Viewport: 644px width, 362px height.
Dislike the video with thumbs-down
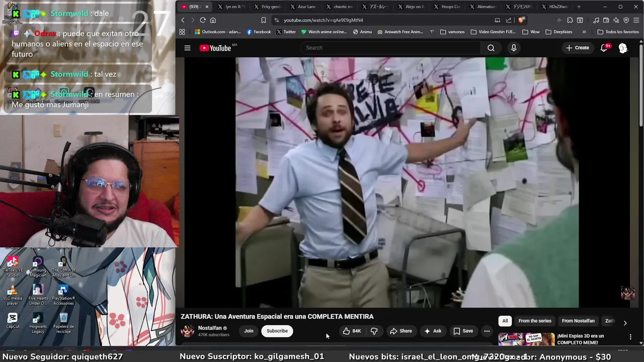pos(374,331)
